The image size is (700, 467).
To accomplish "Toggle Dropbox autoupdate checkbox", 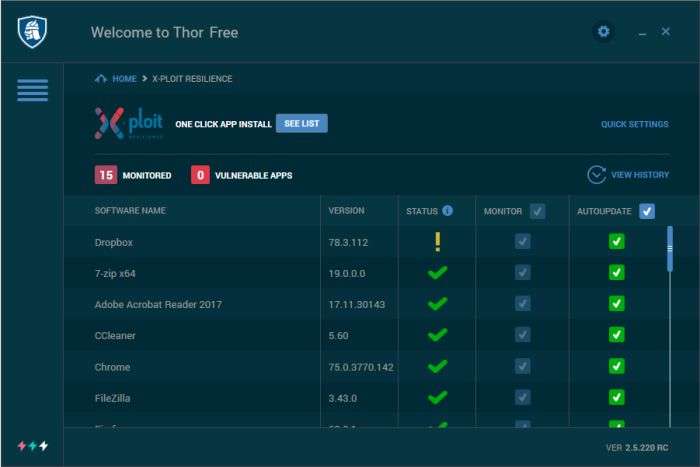I will [617, 242].
